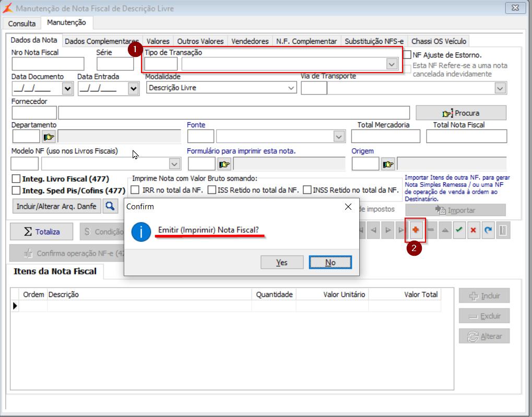This screenshot has width=532, height=417.
Task: Enable Integ. Sped Pis/Cofins (477)
Action: coord(16,190)
